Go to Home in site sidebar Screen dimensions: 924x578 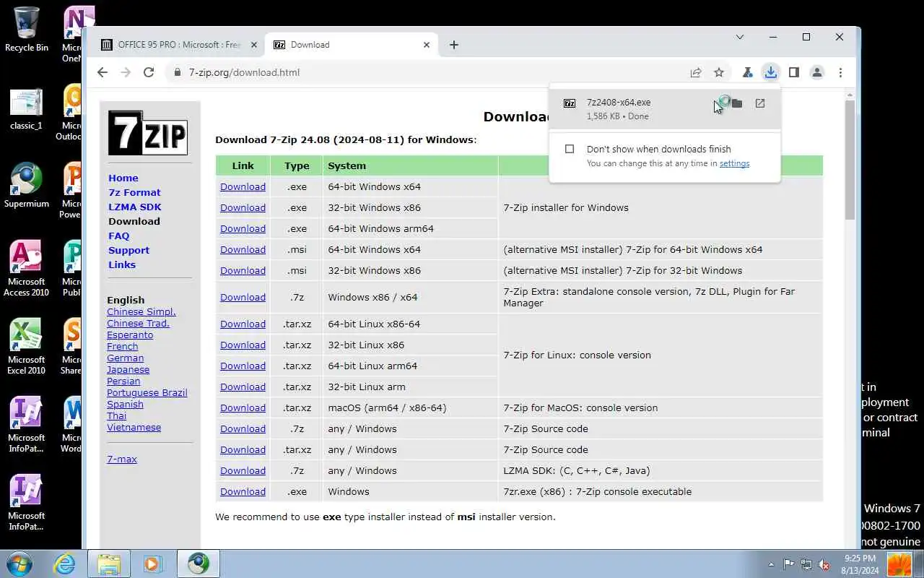[123, 178]
